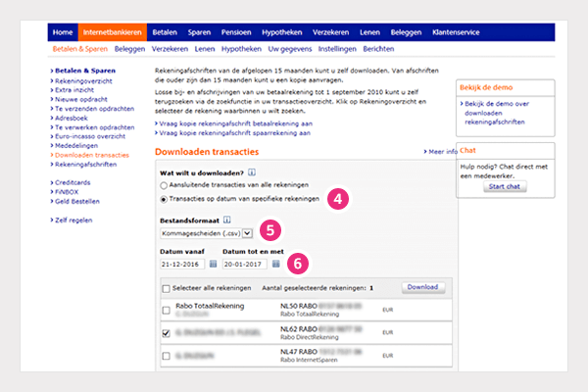588x392 pixels.
Task: Open Hypotheken in main blue navigation bar
Action: [x=281, y=32]
